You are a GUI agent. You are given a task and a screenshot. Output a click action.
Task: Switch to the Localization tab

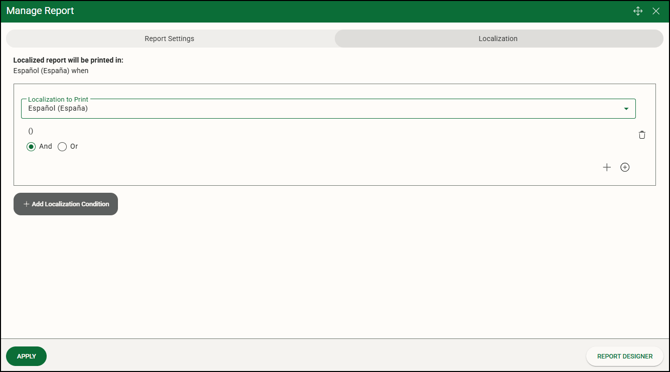click(x=498, y=38)
